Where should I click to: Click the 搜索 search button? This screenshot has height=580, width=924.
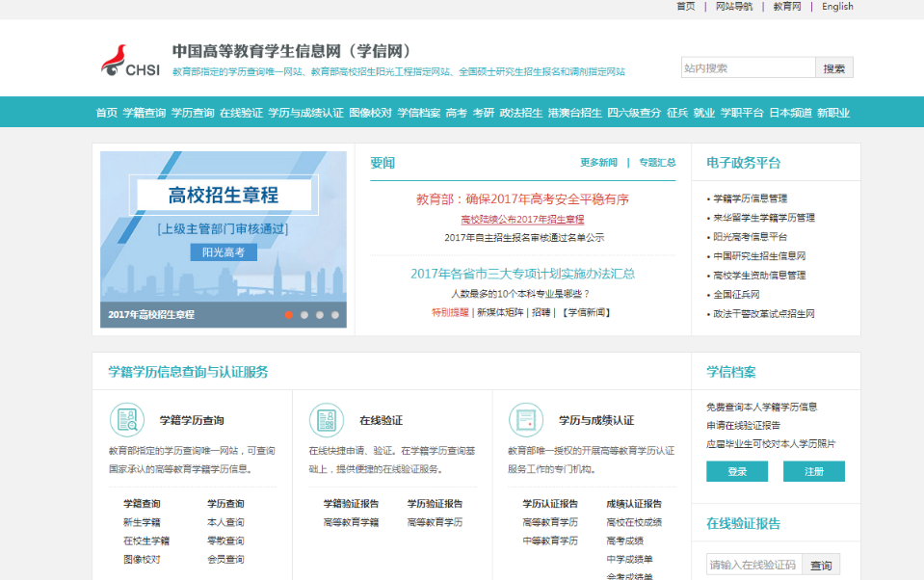pyautogui.click(x=833, y=68)
